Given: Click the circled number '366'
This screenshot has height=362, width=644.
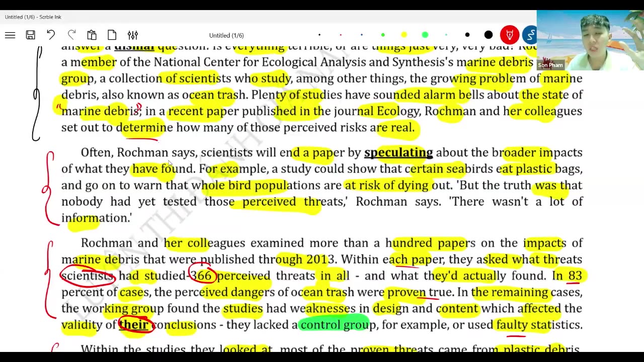Looking at the screenshot, I should pos(201,276).
